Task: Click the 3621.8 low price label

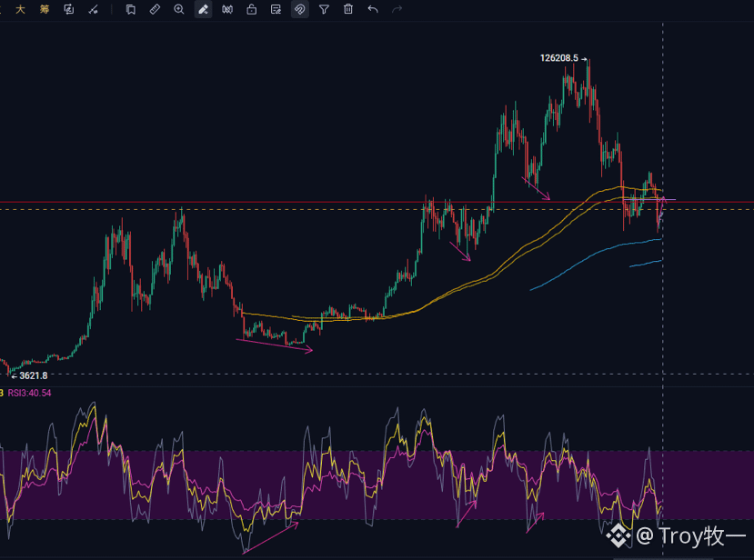Action: [33, 375]
